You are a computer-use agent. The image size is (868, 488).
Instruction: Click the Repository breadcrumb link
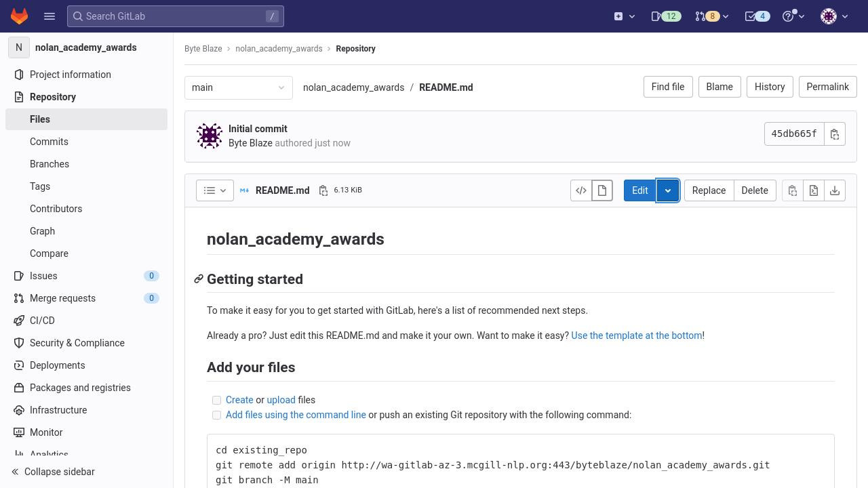coord(355,49)
